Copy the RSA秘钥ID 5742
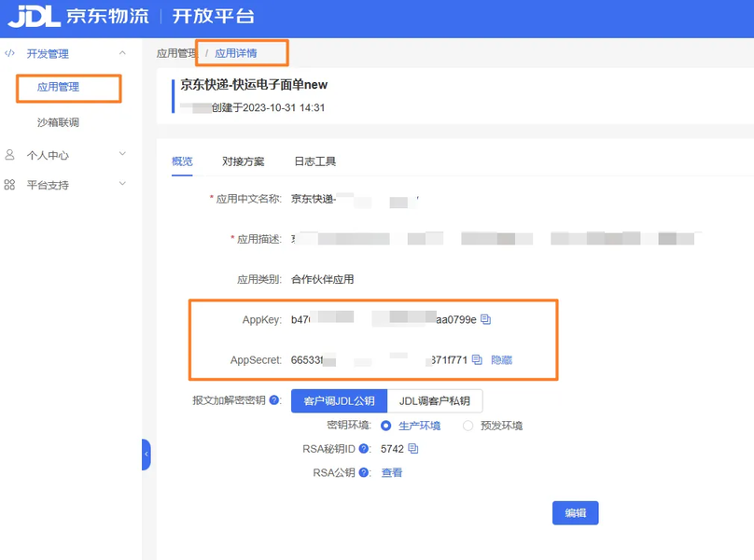The image size is (754, 560). pos(413,449)
